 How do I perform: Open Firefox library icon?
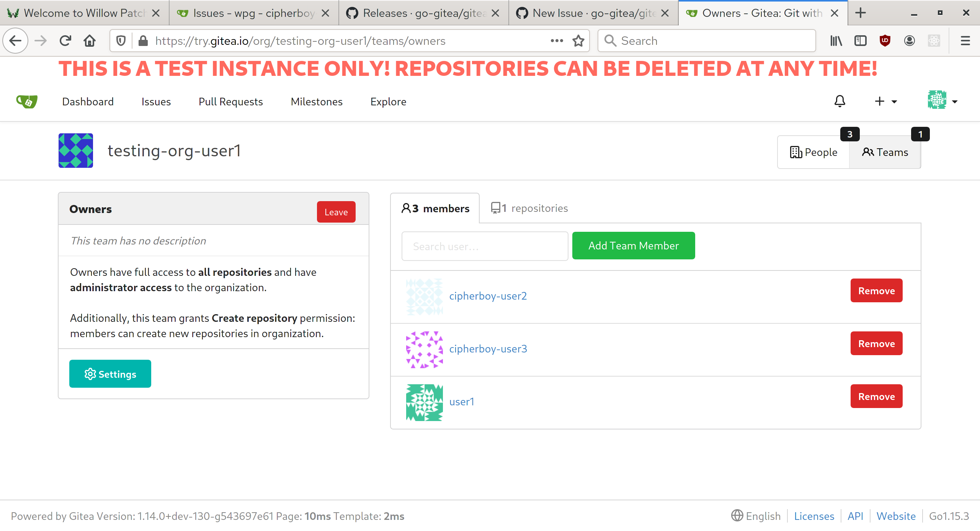click(x=836, y=41)
